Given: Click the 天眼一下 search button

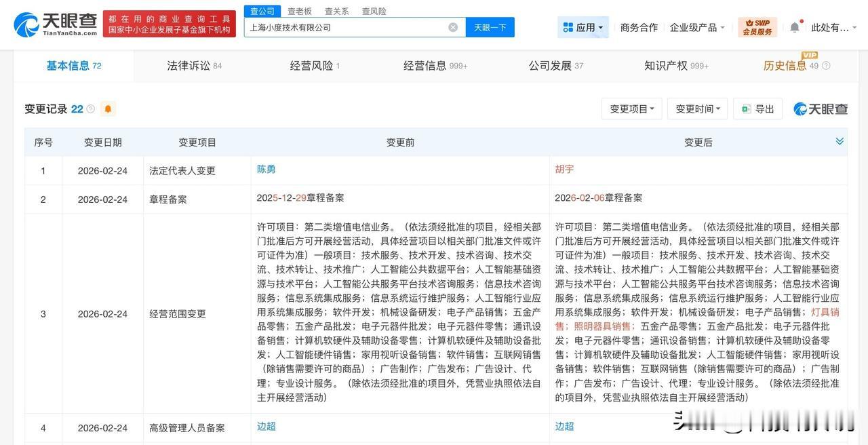Looking at the screenshot, I should tap(490, 28).
